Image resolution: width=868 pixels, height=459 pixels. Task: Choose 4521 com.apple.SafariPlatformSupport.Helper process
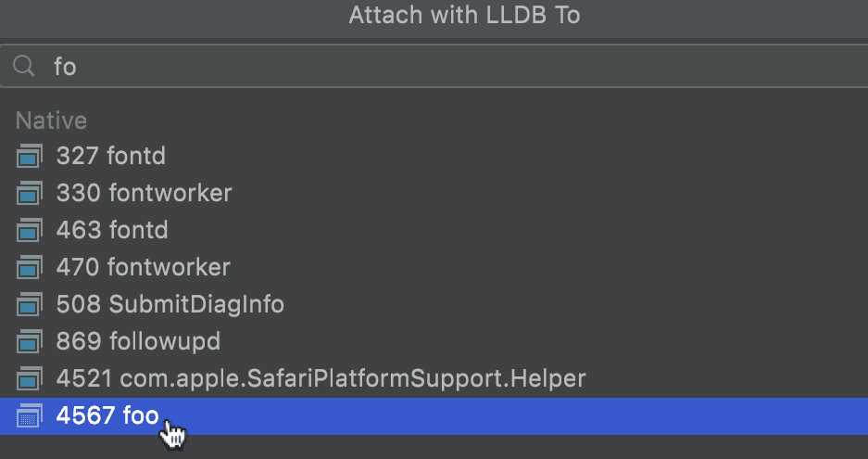[434, 379]
